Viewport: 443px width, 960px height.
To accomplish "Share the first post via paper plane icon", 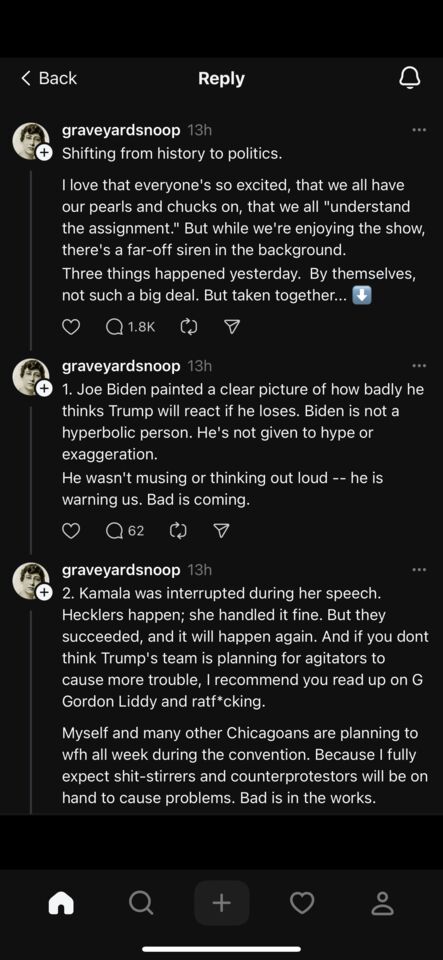I will pos(231,328).
